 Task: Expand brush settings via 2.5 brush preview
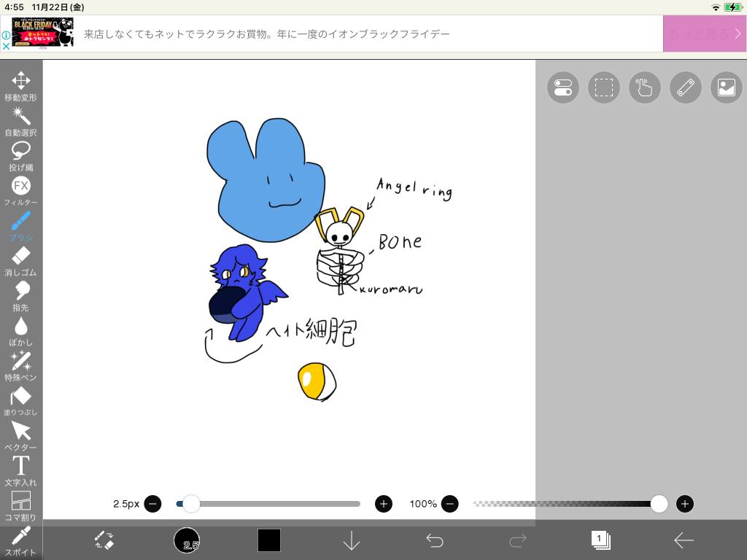(187, 540)
